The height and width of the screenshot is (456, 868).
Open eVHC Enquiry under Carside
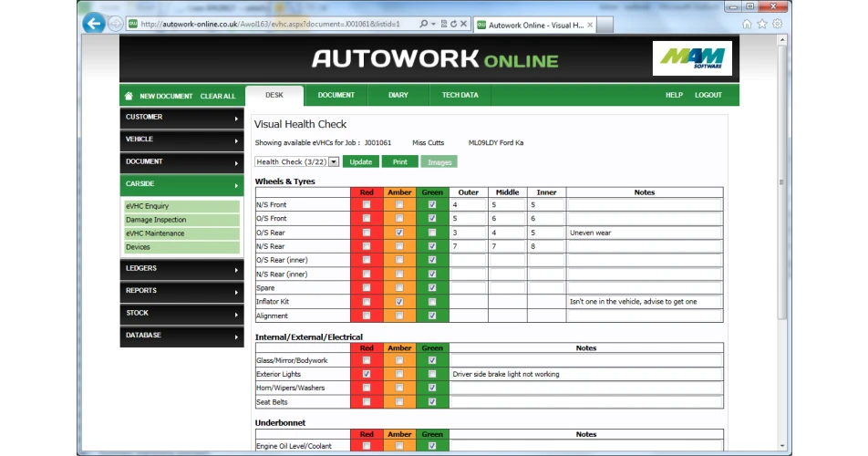coord(182,206)
